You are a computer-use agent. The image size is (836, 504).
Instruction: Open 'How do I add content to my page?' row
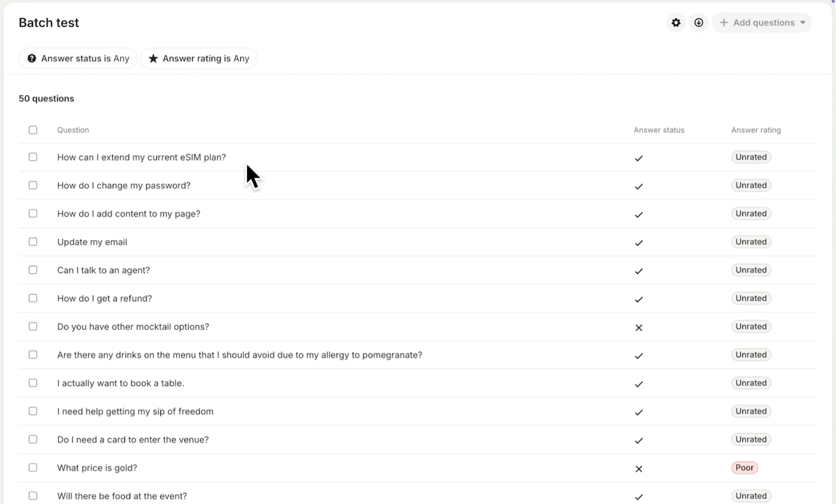tap(129, 214)
